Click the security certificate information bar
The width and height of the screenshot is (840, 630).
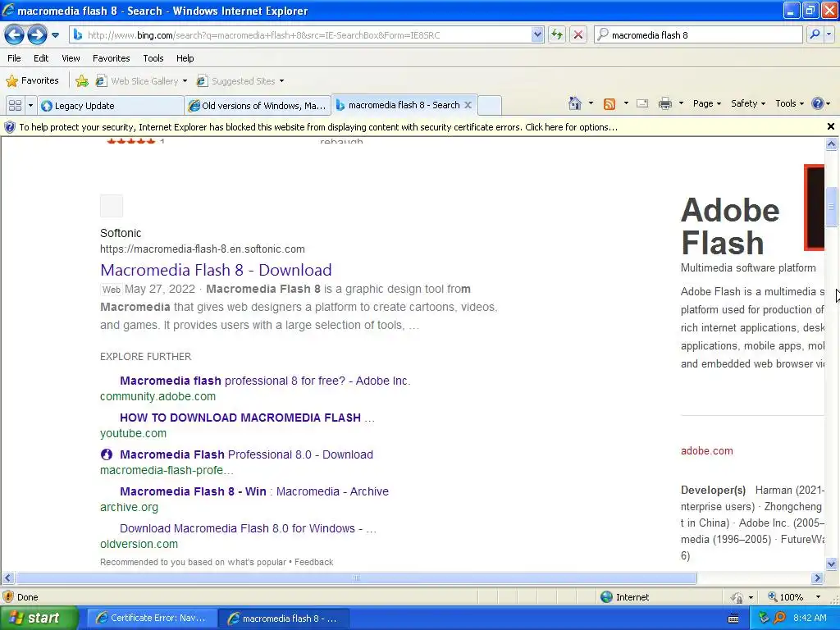pyautogui.click(x=413, y=127)
